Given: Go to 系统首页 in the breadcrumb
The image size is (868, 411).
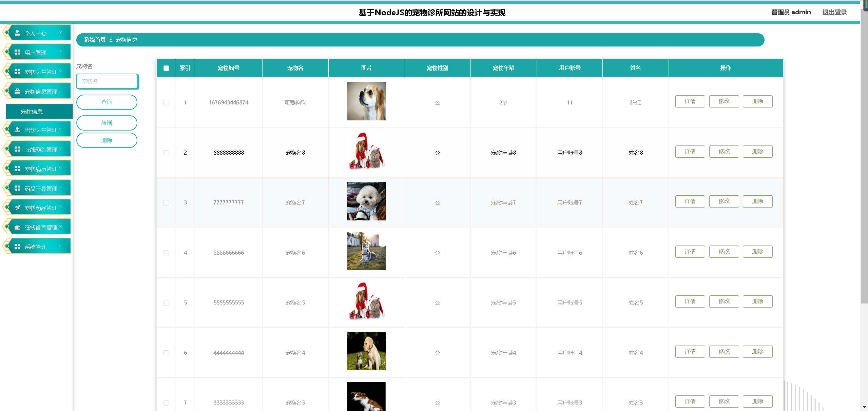Looking at the screenshot, I should (x=95, y=40).
